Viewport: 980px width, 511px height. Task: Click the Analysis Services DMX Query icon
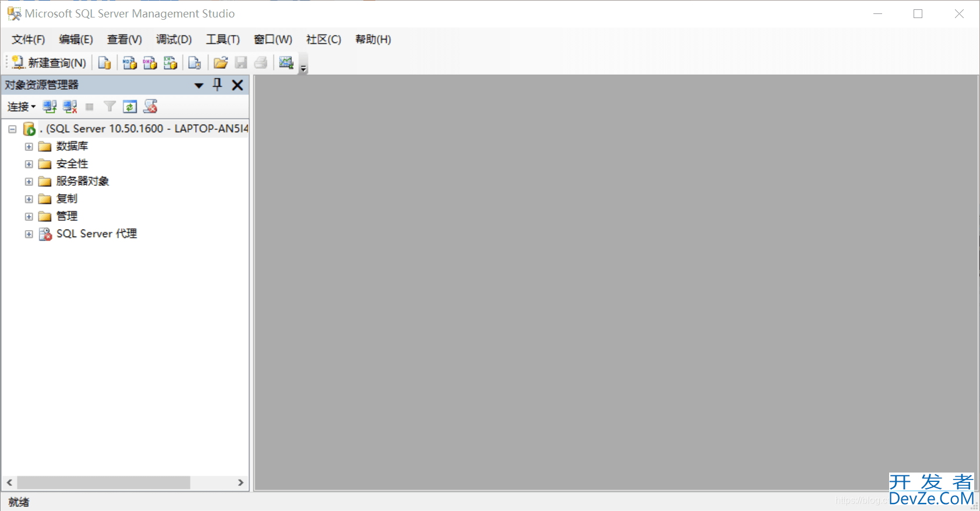click(x=150, y=62)
